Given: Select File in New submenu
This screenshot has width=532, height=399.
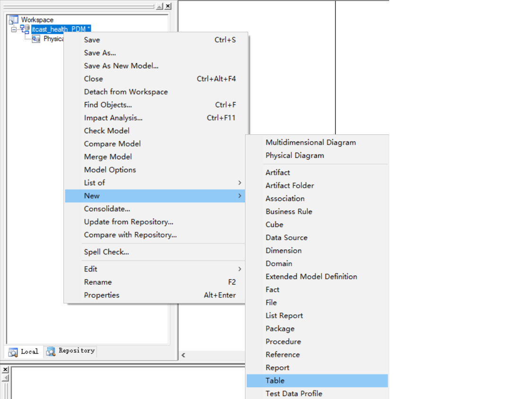Looking at the screenshot, I should point(317,303).
